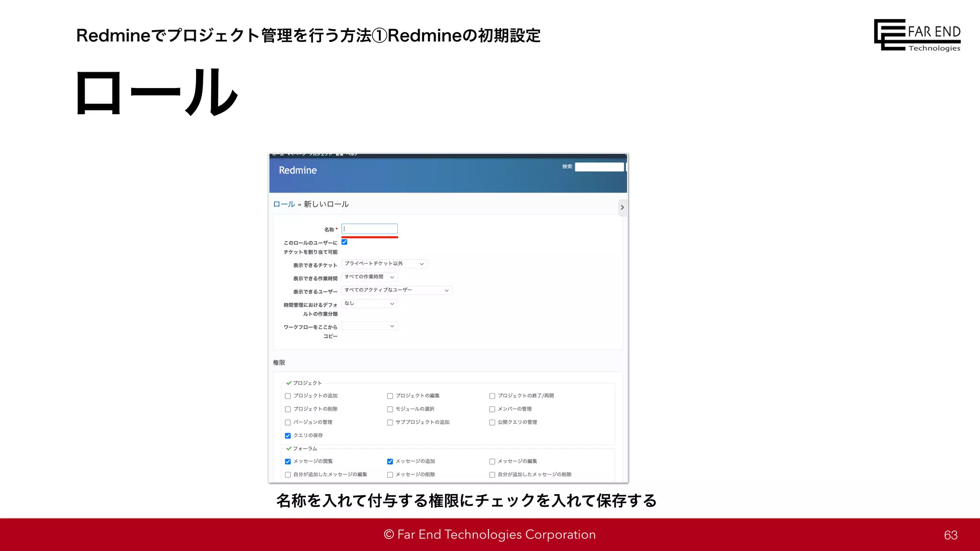980x551 pixels.
Task: Collapse the フォーラム permissions group legend
Action: [305, 449]
